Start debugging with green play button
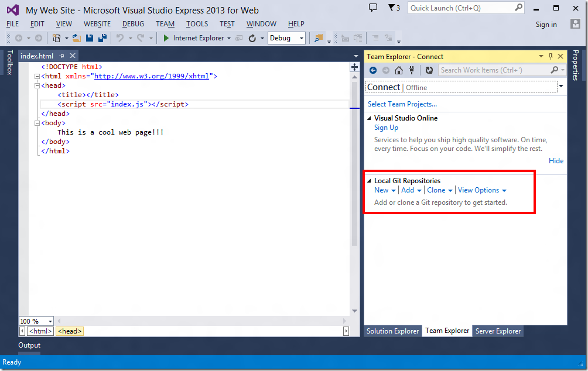The height and width of the screenshot is (371, 588). (166, 38)
